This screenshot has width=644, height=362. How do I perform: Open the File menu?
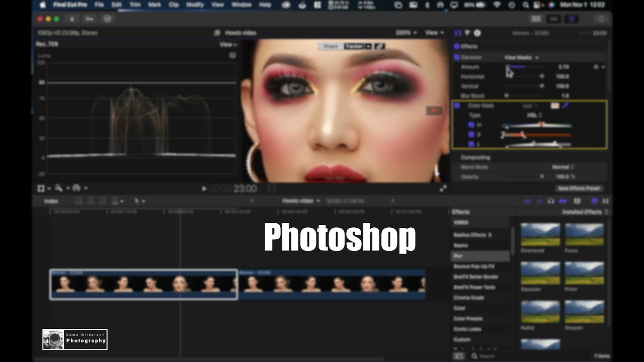click(x=99, y=5)
